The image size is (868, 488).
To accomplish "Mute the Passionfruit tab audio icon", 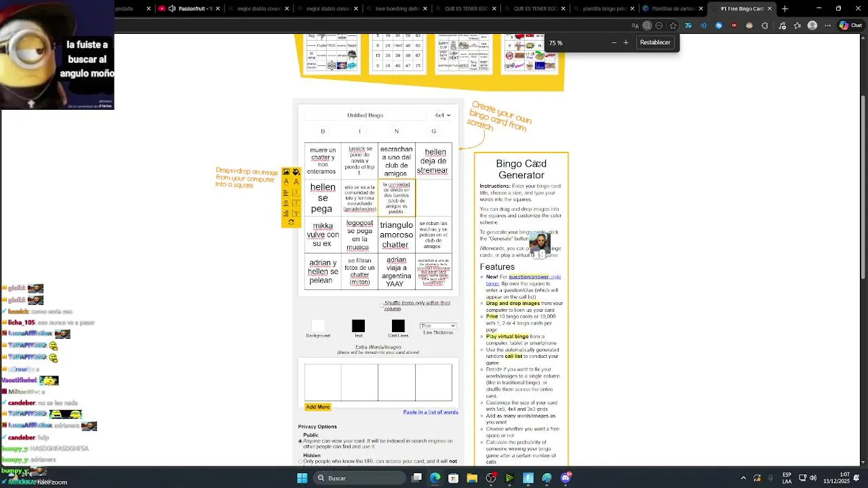I will [172, 9].
